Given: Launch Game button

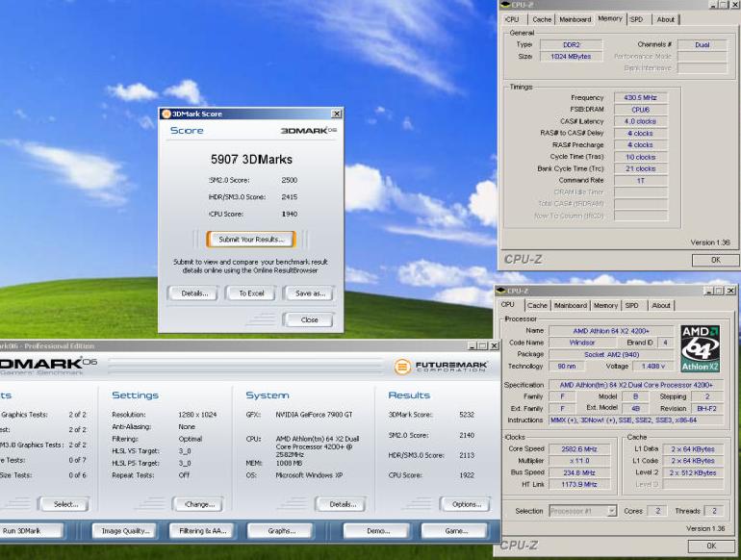Looking at the screenshot, I should [x=455, y=531].
